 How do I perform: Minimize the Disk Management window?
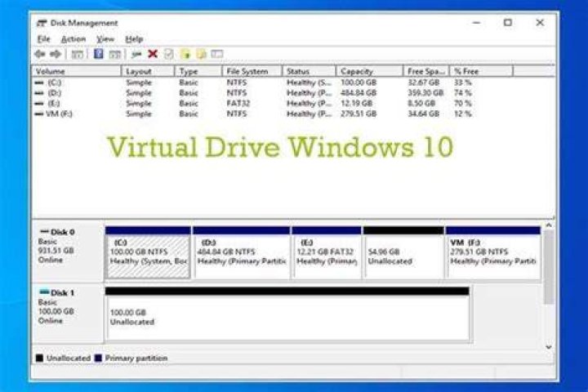tap(476, 23)
